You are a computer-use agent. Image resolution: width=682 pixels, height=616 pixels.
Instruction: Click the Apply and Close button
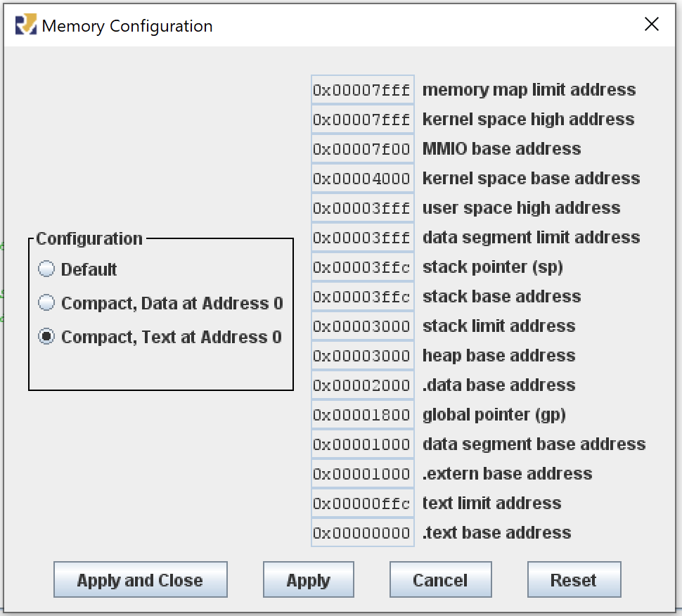pos(140,579)
